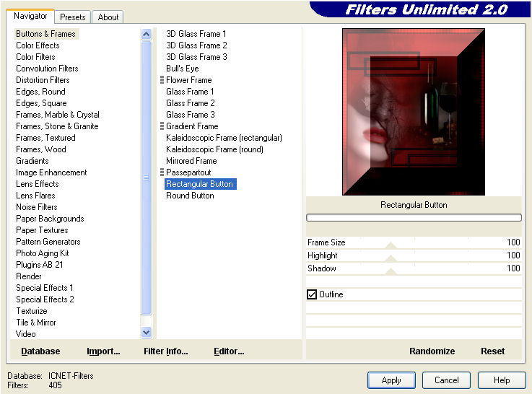Viewport: 532px width, 394px height.
Task: Open the About tab
Action: (108, 17)
